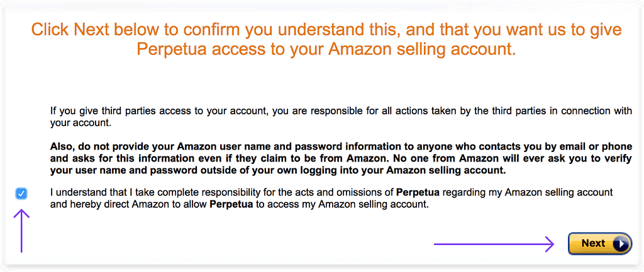Click the bold line "your user name and password outside"
644x272 pixels.
tap(277, 171)
